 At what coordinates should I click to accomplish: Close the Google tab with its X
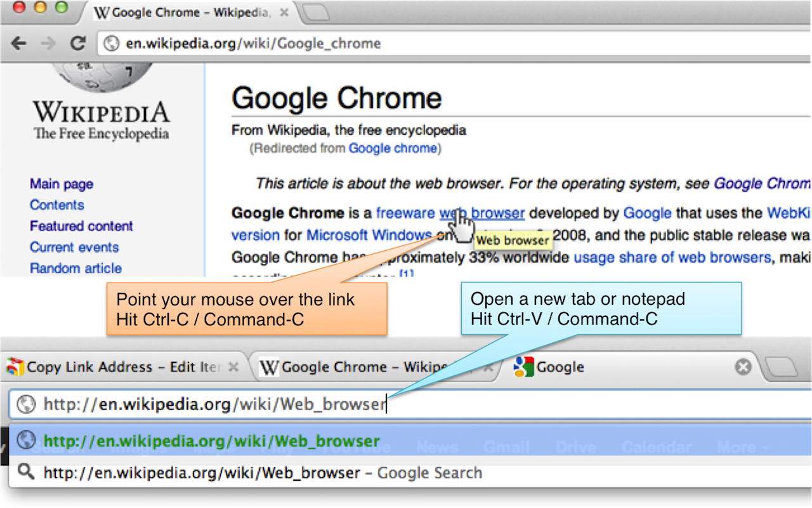pyautogui.click(x=743, y=366)
